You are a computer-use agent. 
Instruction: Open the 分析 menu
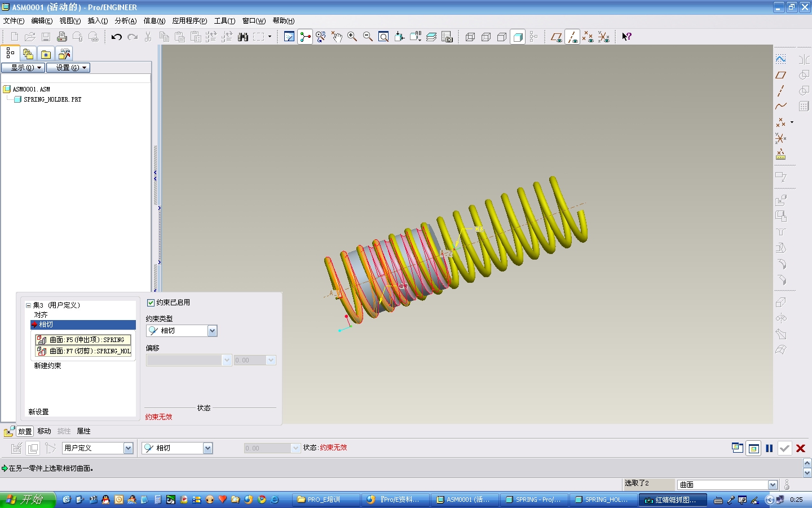(126, 21)
